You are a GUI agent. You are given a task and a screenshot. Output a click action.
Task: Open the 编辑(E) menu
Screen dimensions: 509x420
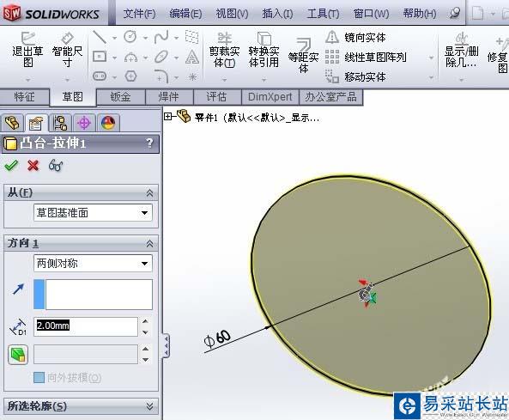pos(185,14)
